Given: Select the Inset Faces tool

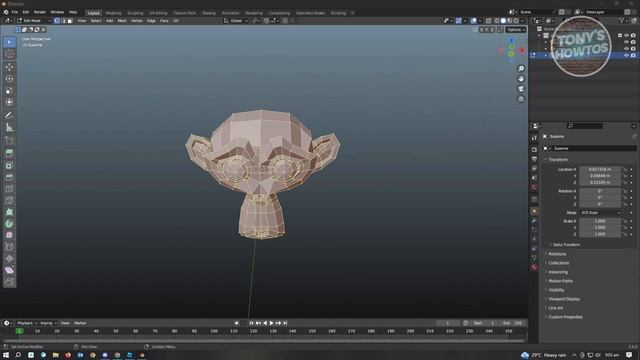Looking at the screenshot, I should coord(9,165).
